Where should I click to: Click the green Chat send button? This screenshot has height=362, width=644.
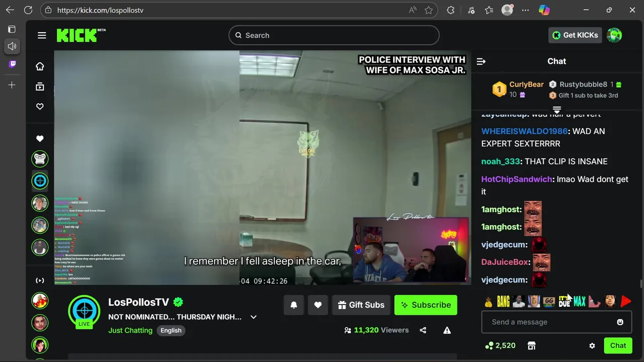pyautogui.click(x=618, y=345)
